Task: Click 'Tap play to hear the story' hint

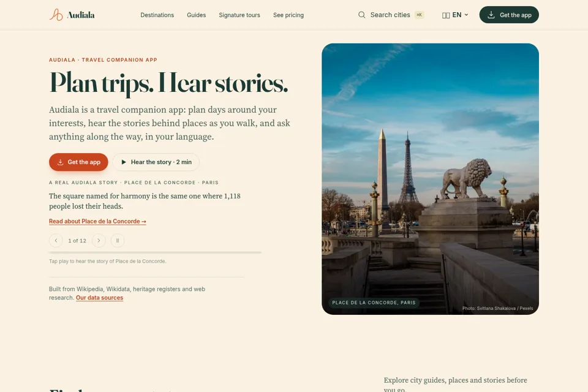Action: pyautogui.click(x=108, y=261)
